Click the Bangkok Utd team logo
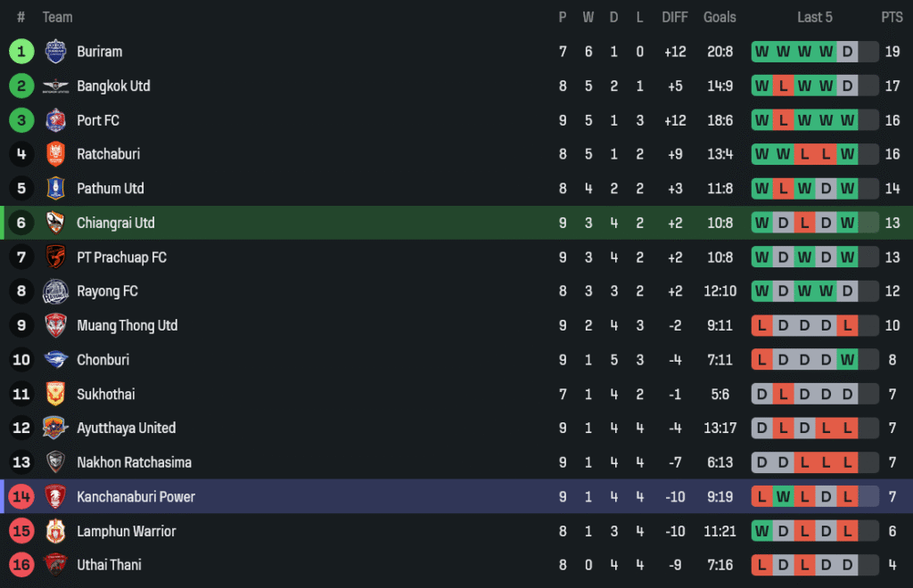This screenshot has height=588, width=913. (55, 86)
